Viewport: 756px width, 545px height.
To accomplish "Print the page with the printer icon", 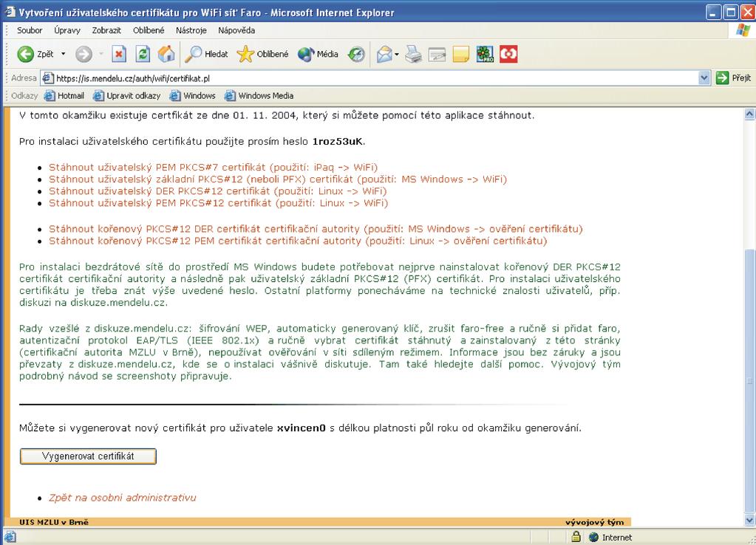I will click(x=413, y=54).
